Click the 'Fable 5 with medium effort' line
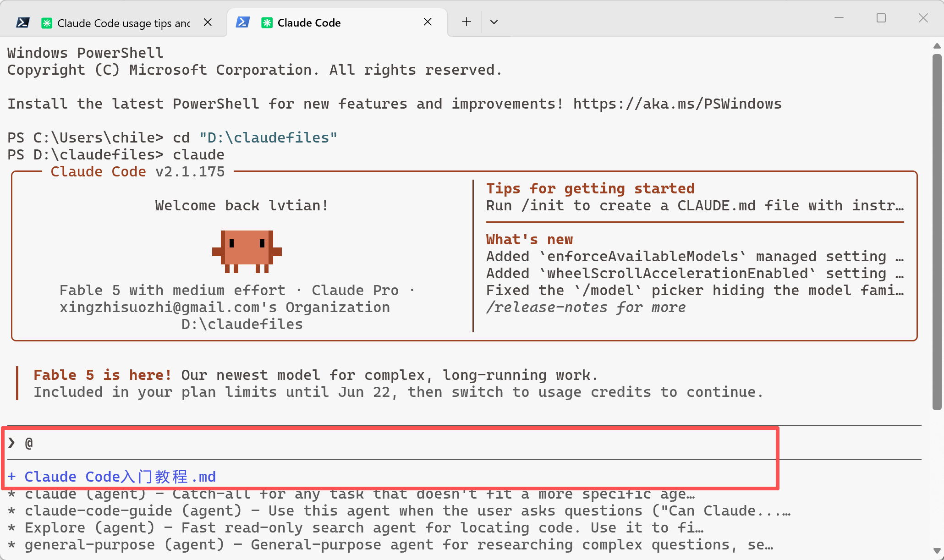944x560 pixels. pos(237,291)
